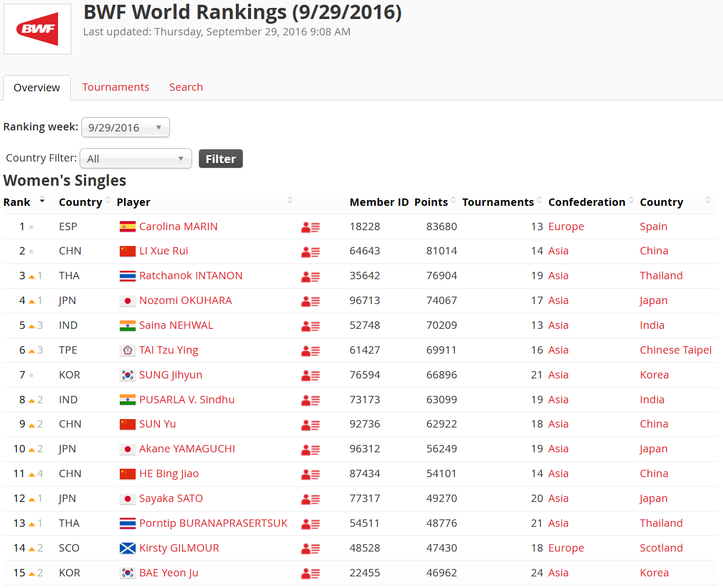Image resolution: width=723 pixels, height=588 pixels.
Task: Open Akane YAMAGUCHI's player profile icon
Action: coord(310,450)
